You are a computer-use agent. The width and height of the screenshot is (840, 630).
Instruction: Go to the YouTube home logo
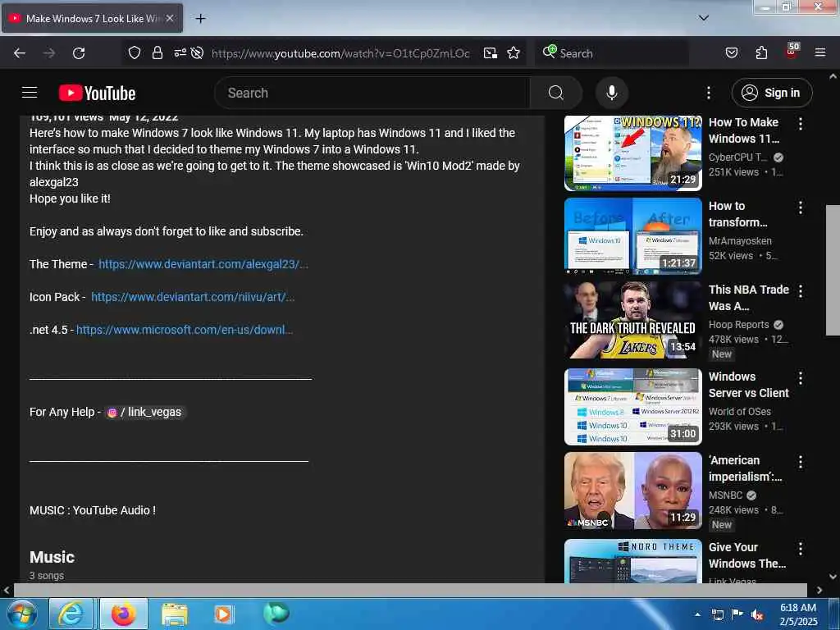(97, 94)
